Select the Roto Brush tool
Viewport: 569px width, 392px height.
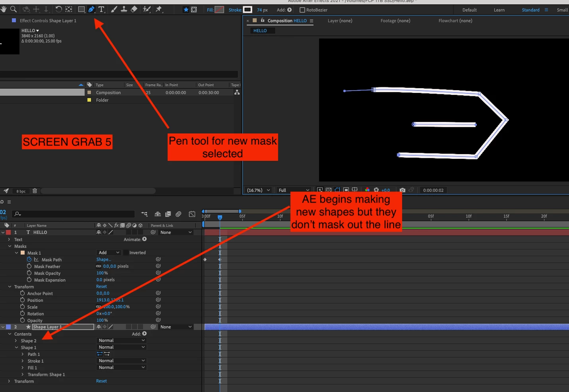[x=147, y=9]
